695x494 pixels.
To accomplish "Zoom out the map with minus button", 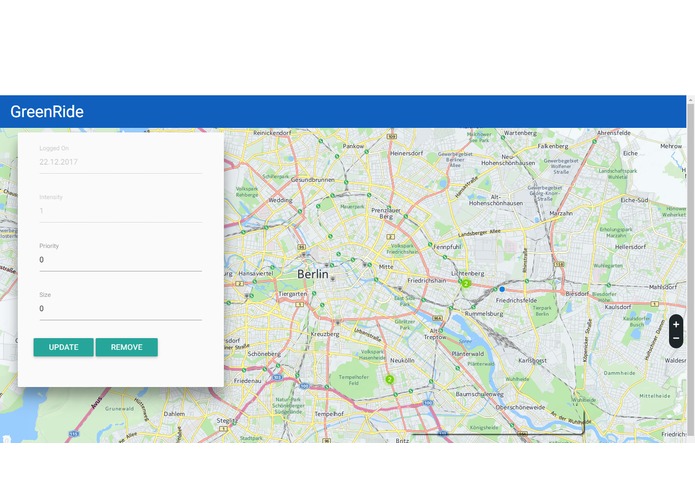I will pyautogui.click(x=676, y=338).
